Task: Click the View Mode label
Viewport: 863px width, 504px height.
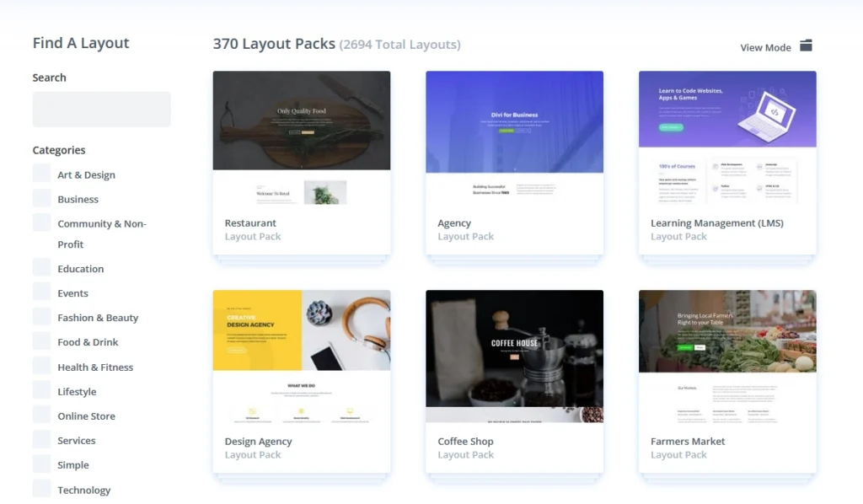Action: (764, 47)
